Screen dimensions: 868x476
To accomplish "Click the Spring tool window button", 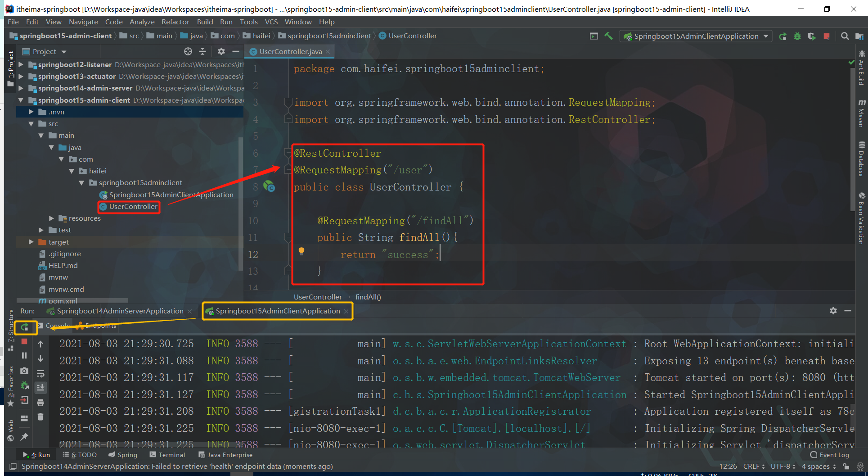I will (123, 455).
